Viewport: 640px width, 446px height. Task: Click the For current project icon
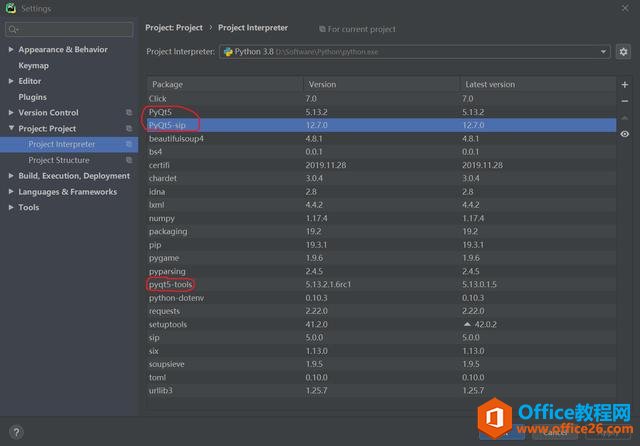click(322, 29)
